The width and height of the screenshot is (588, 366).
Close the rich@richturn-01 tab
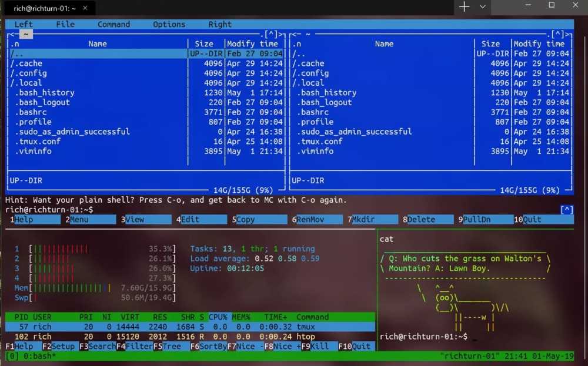(x=85, y=8)
